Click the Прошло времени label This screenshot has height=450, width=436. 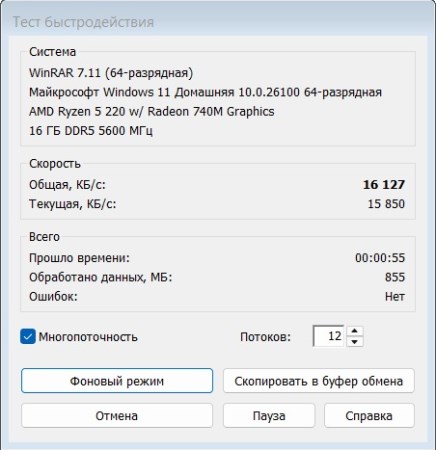coord(79,258)
